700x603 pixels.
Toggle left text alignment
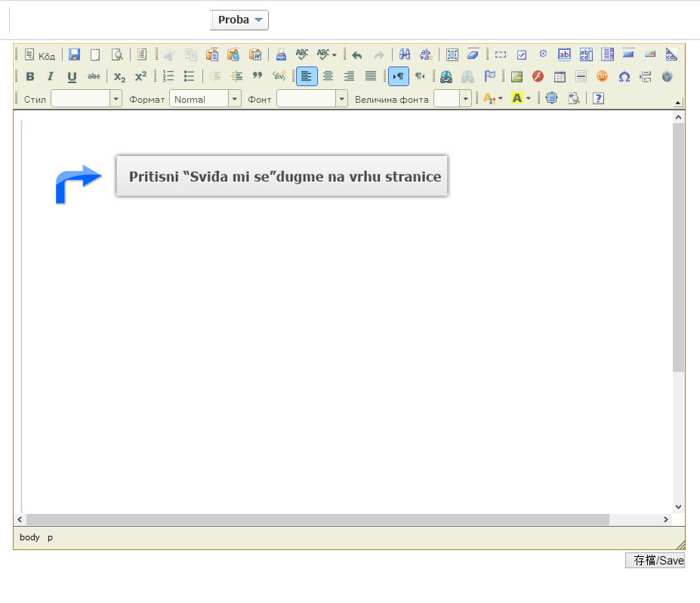point(307,76)
